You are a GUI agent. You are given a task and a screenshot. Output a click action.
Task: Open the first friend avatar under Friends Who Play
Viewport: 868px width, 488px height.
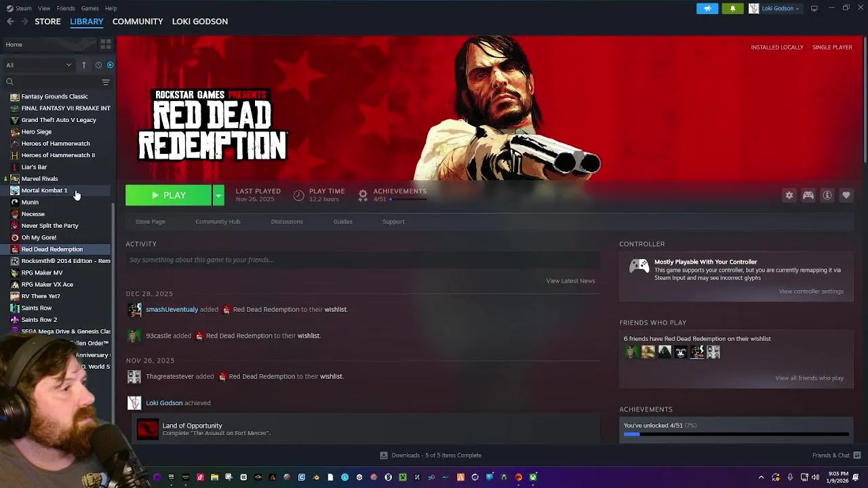(632, 352)
